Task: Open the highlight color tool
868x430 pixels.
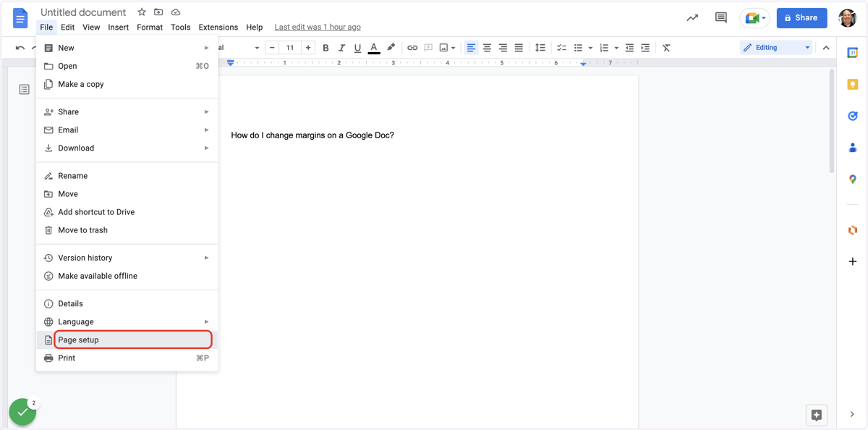Action: 391,48
